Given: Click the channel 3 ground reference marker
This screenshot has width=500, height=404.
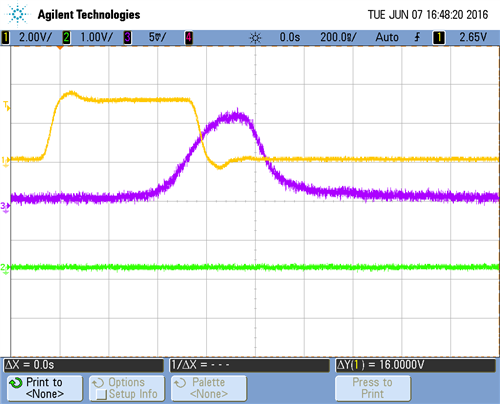Looking at the screenshot, I should pos(5,207).
